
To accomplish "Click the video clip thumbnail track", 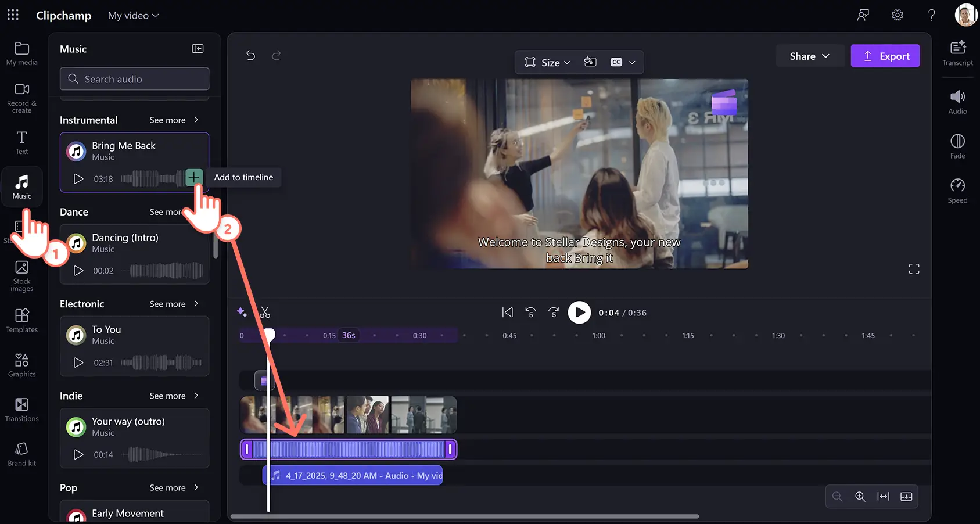I will click(x=349, y=415).
